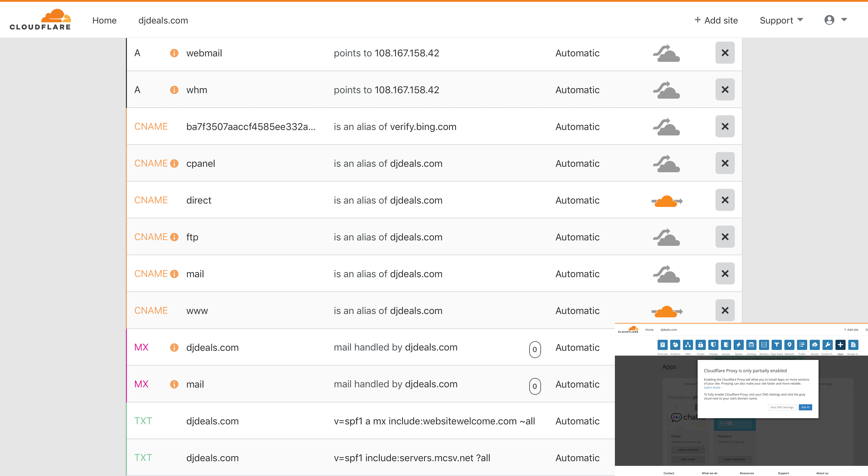Select the active Apps tab in inset page

click(x=840, y=345)
